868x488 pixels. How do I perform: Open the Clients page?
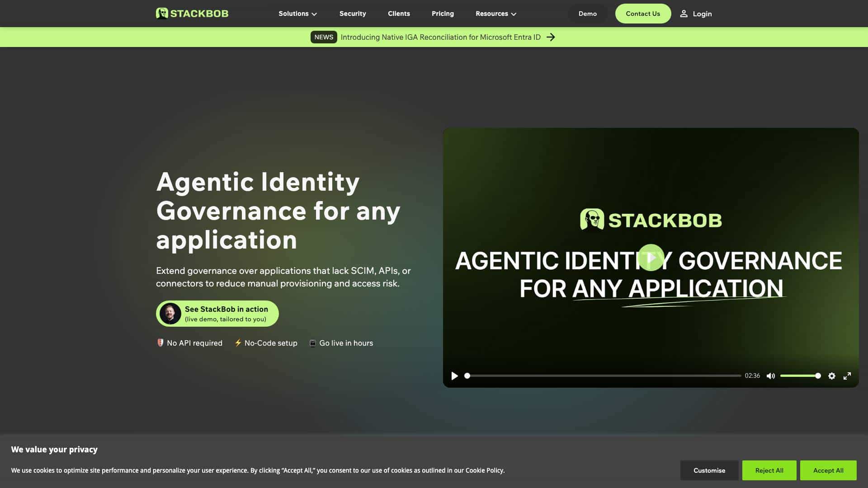coord(399,14)
